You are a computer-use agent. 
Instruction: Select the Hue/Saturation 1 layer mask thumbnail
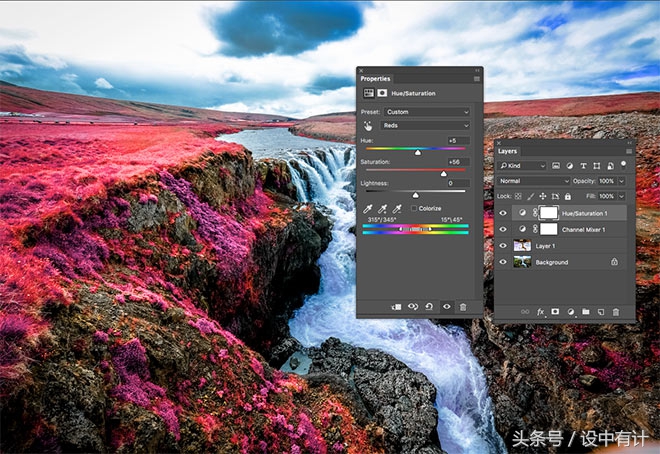click(x=548, y=213)
